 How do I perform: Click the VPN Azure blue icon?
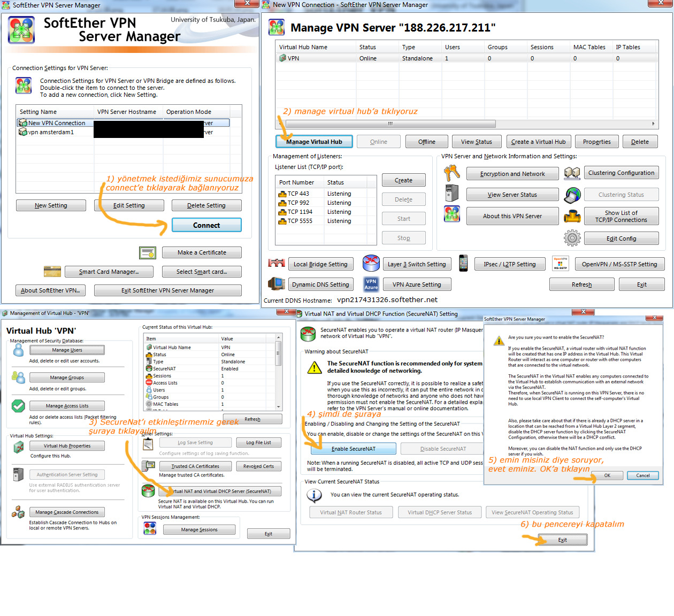coord(371,284)
